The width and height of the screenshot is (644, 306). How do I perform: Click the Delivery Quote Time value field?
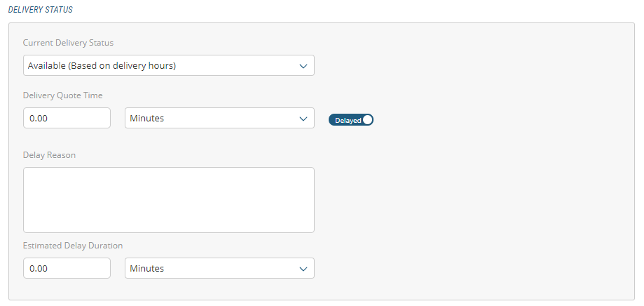coord(67,118)
